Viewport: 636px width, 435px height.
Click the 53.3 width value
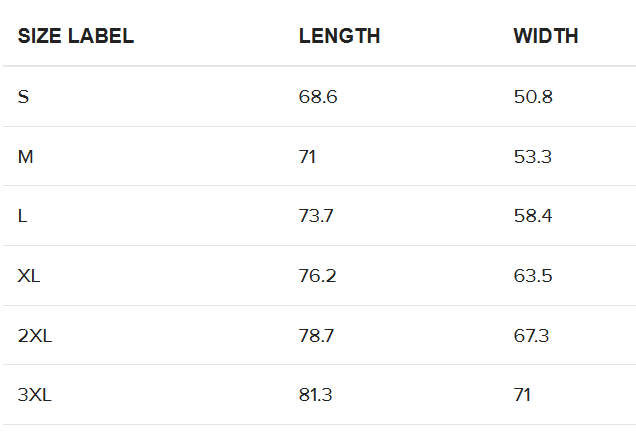[533, 157]
